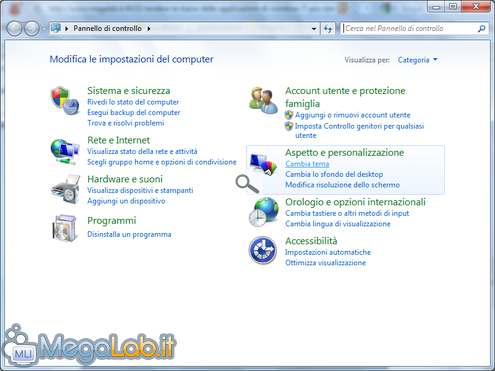
Task: Open the Orologio globe and clock icon
Action: 263,212
